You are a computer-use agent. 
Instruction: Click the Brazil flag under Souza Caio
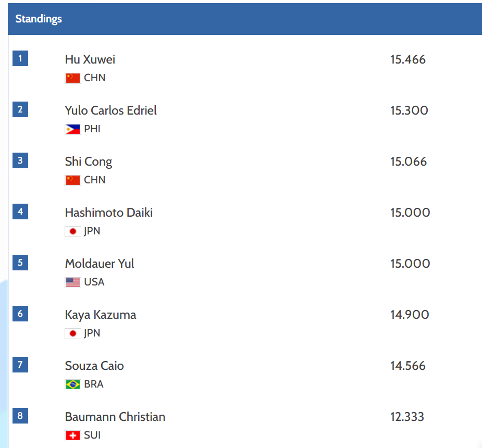coord(72,384)
